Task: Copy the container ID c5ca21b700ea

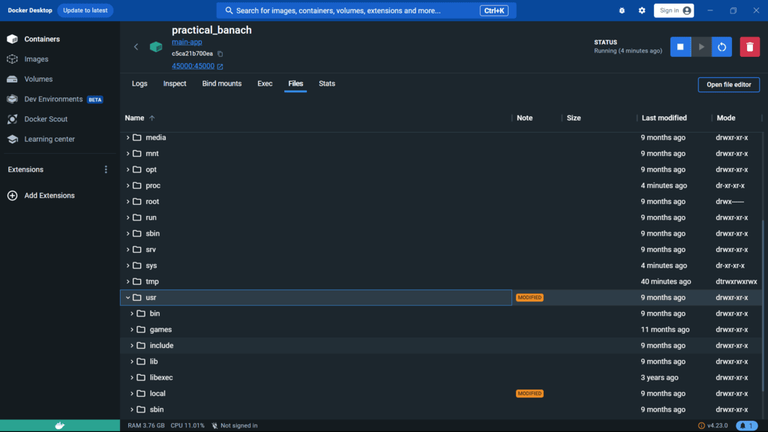Action: (220, 54)
